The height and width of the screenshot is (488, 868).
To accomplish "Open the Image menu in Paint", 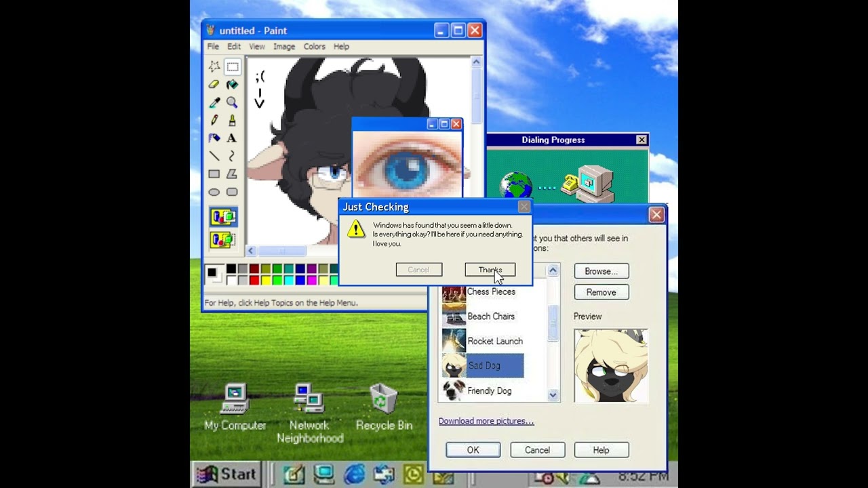I will [284, 47].
